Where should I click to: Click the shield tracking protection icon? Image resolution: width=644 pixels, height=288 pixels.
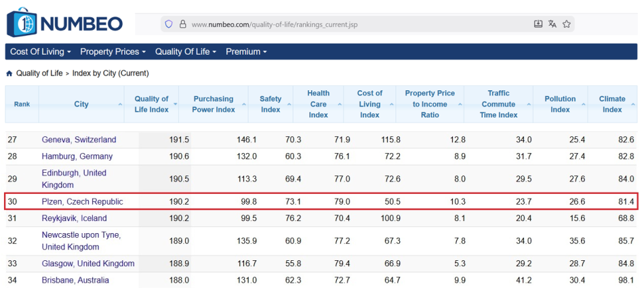pyautogui.click(x=168, y=24)
